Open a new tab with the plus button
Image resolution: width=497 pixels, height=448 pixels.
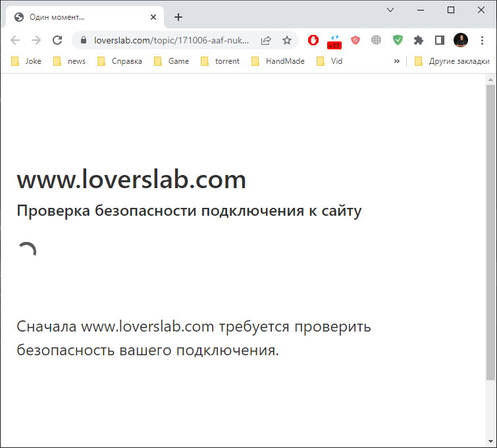(178, 17)
